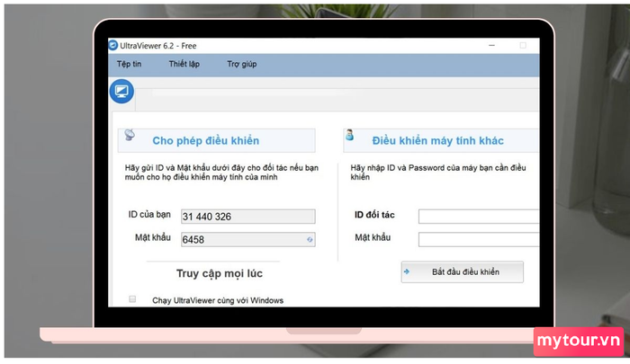Click the Điều khiển máy tính khác header
Viewport: 630px width, 364px height.
pyautogui.click(x=441, y=140)
